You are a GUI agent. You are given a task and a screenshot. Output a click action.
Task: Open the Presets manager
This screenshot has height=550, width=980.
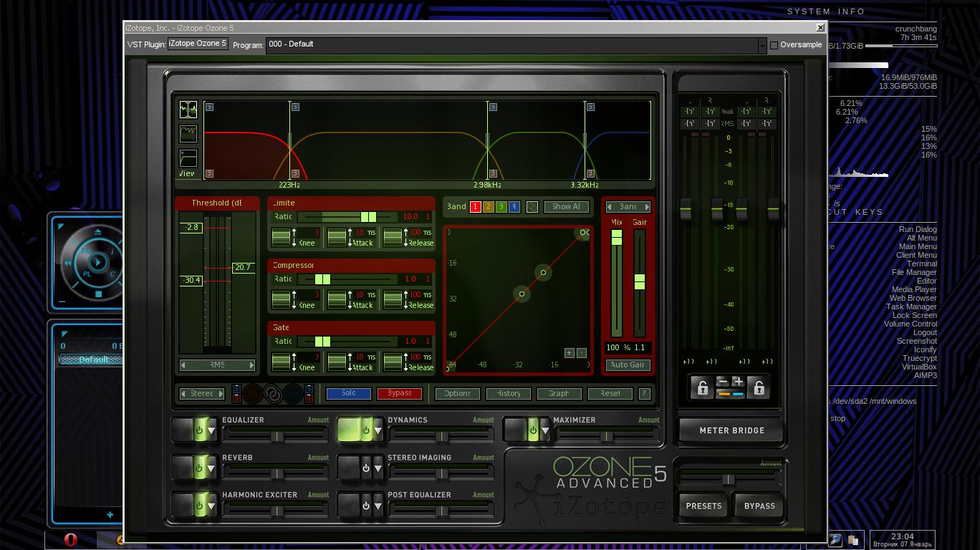click(703, 506)
